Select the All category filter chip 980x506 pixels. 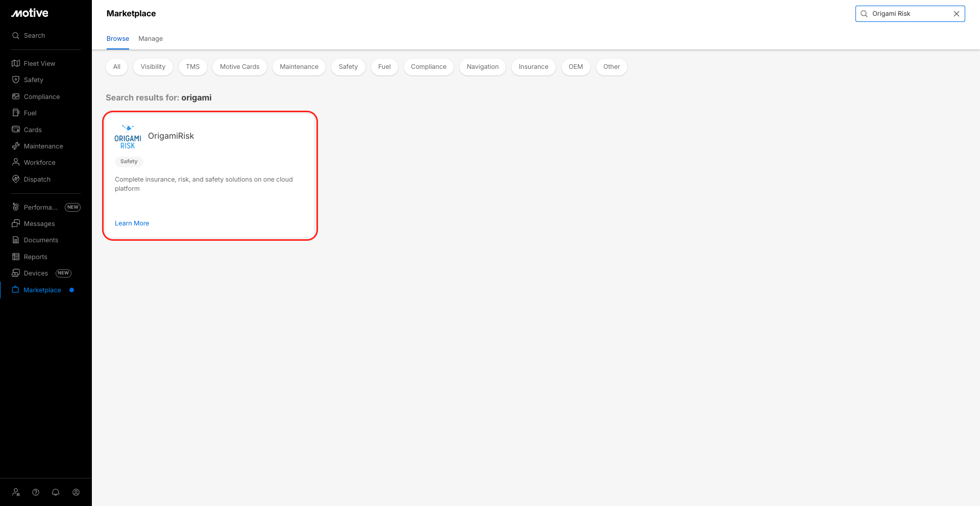coord(117,67)
